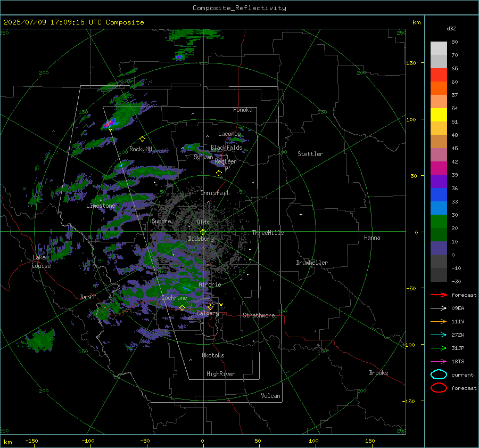Select the Olds label
This screenshot has height=448, width=479.
coord(203,222)
